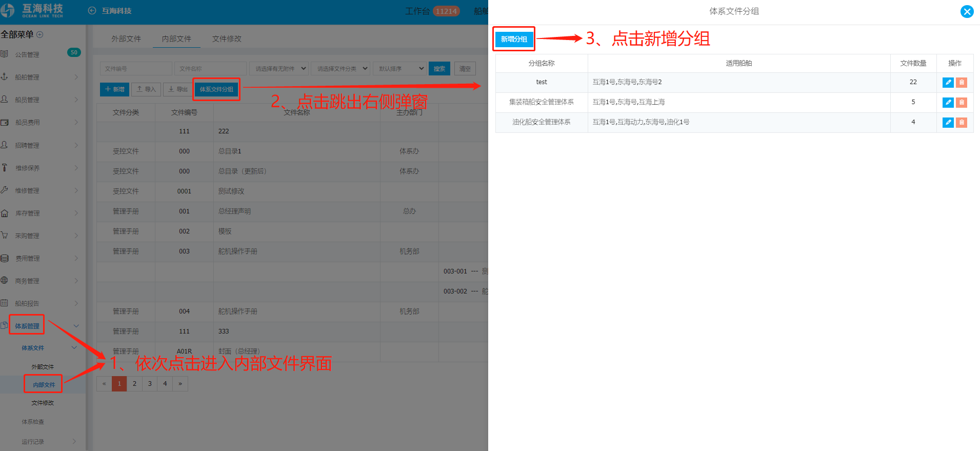The height and width of the screenshot is (451, 980).
Task: Click the 文件名称 search field
Action: [210, 69]
